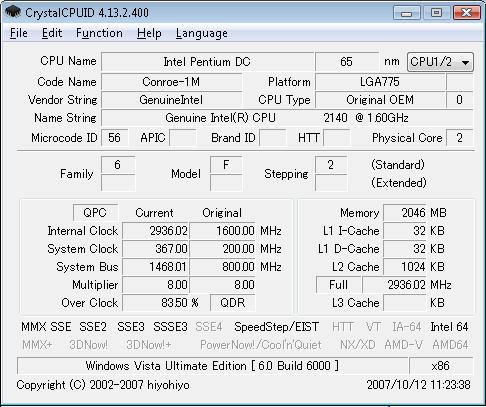Click the QPC clock mode button
Viewport: 486px width, 407px height.
click(95, 213)
